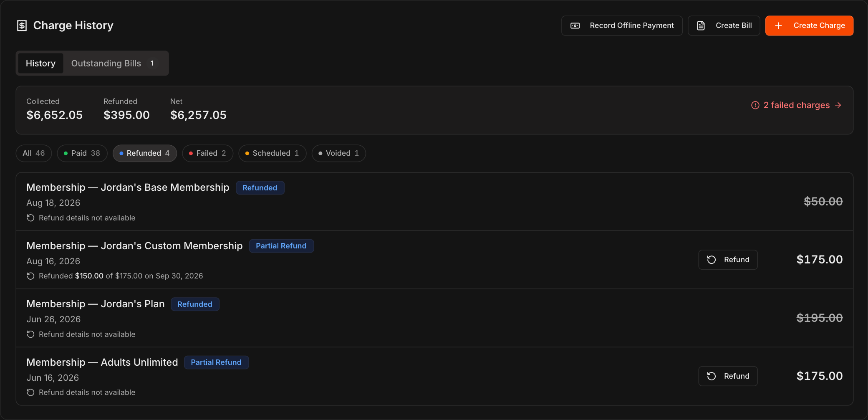This screenshot has width=868, height=420.
Task: Click the Aug 16, 2026 date
Action: 53,261
